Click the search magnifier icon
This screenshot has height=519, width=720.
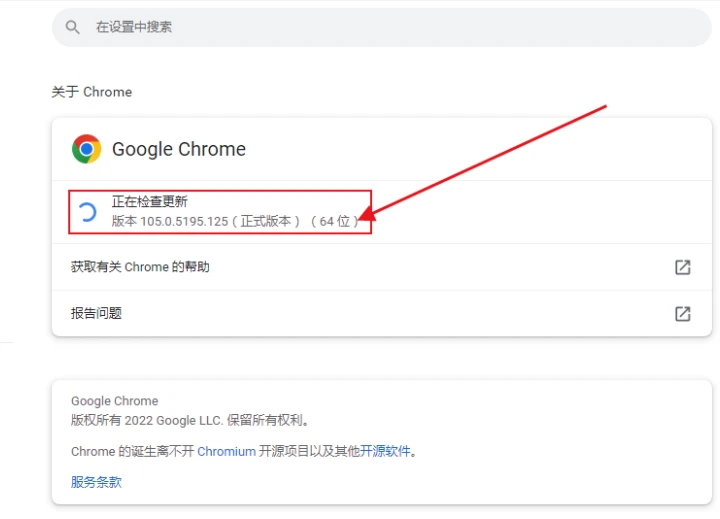click(72, 27)
